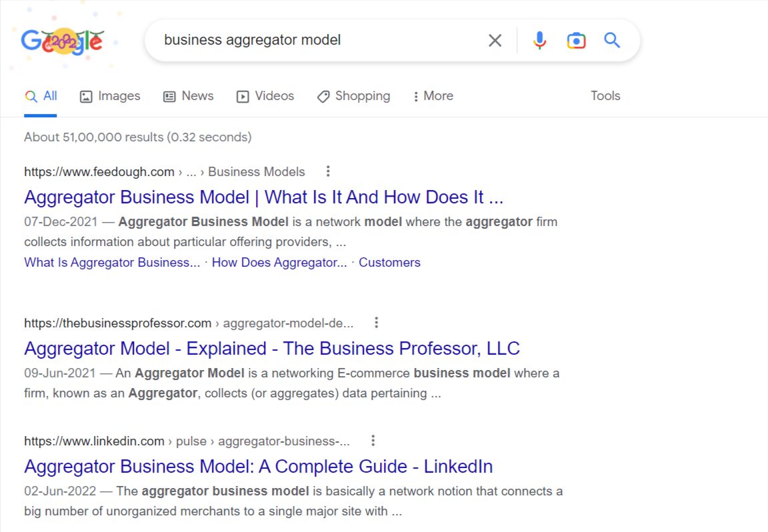Start voice search with microphone icon
The height and width of the screenshot is (532, 768).
click(539, 40)
